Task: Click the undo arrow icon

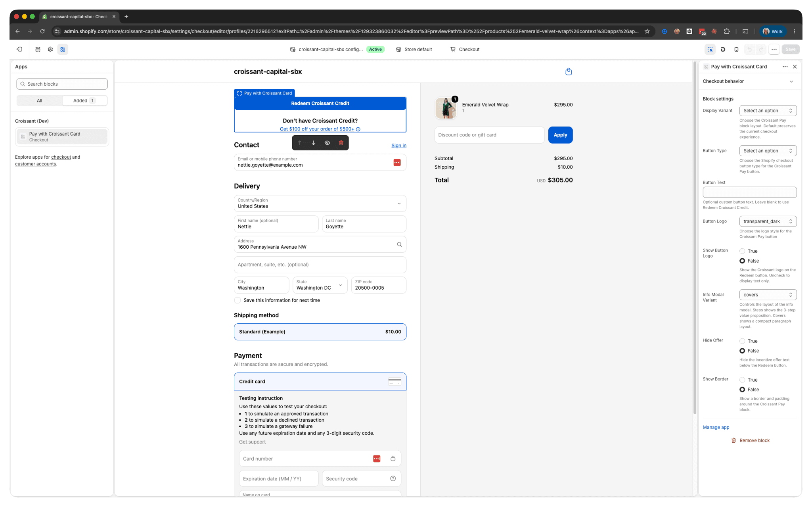Action: tap(749, 49)
